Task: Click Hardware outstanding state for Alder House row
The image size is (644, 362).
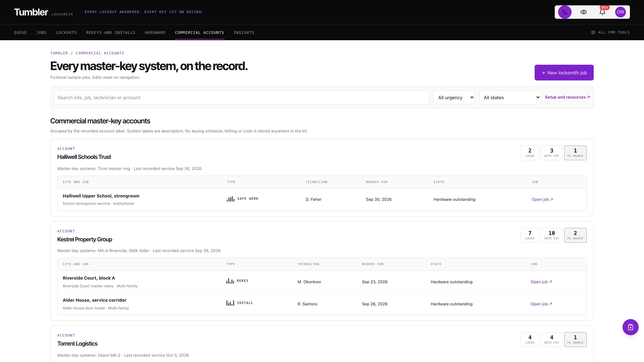Action: click(451, 304)
